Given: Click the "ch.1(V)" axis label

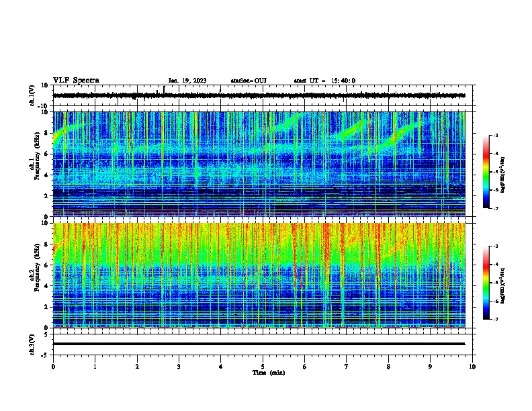Looking at the screenshot, I should pyautogui.click(x=32, y=95).
